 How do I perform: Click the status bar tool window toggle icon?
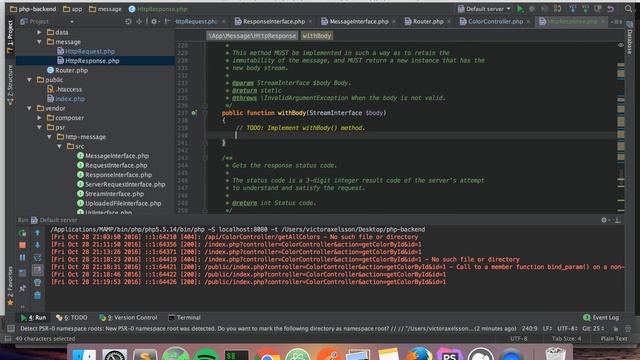click(x=11, y=328)
